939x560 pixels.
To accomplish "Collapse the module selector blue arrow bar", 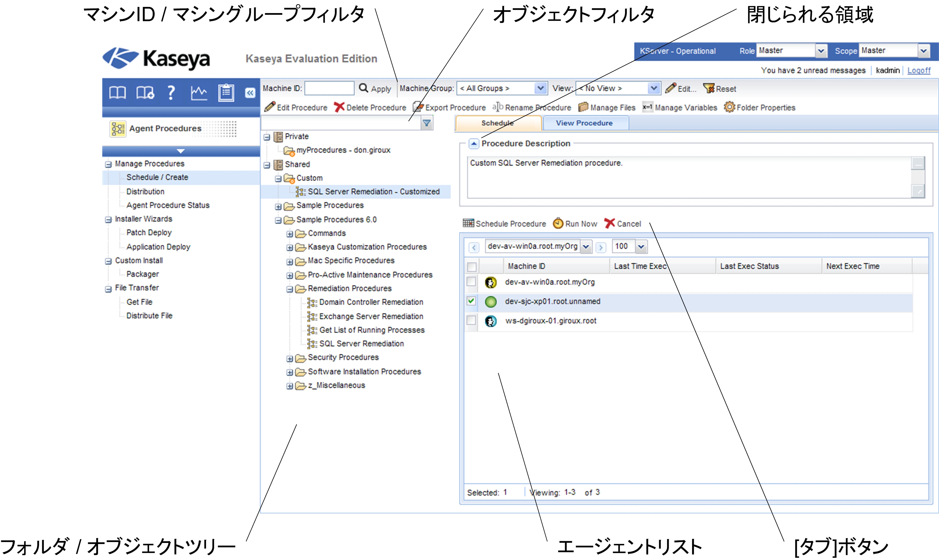I will coord(181,151).
